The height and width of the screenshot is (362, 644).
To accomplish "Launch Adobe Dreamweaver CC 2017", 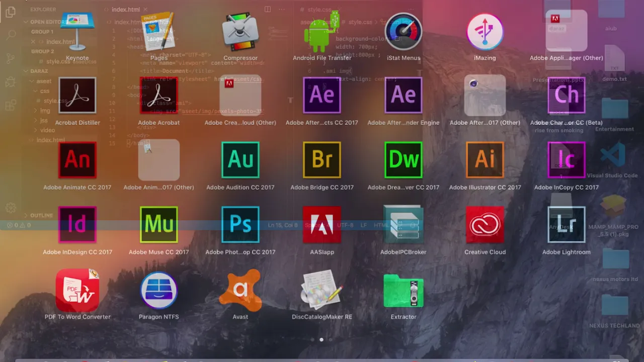I will click(404, 160).
